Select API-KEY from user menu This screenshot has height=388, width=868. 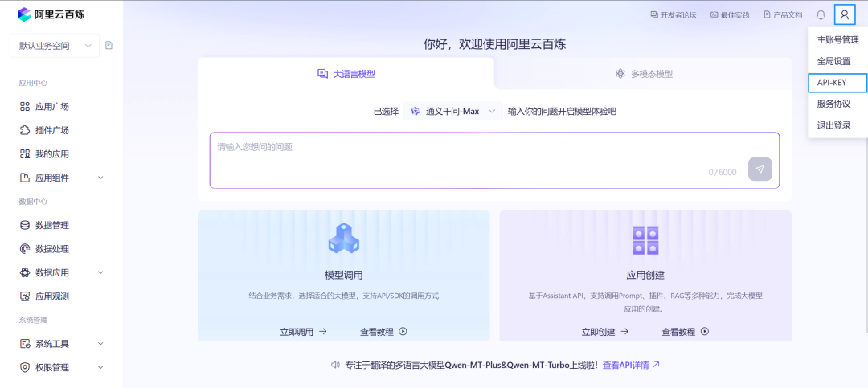(837, 83)
